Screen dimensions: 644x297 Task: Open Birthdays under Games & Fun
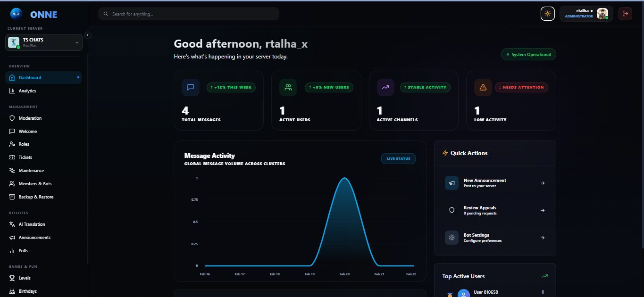(26, 291)
